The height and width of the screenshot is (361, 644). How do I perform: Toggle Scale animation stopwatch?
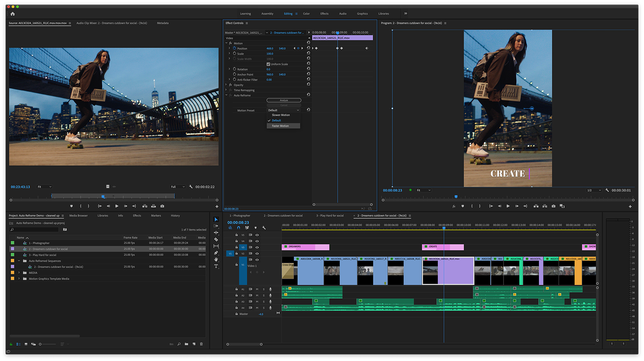coord(234,54)
